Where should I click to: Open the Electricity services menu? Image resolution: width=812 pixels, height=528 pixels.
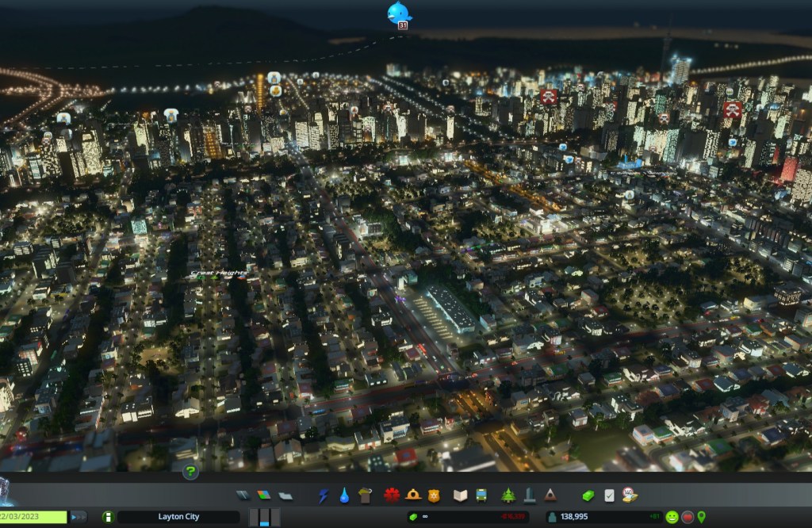tap(324, 495)
